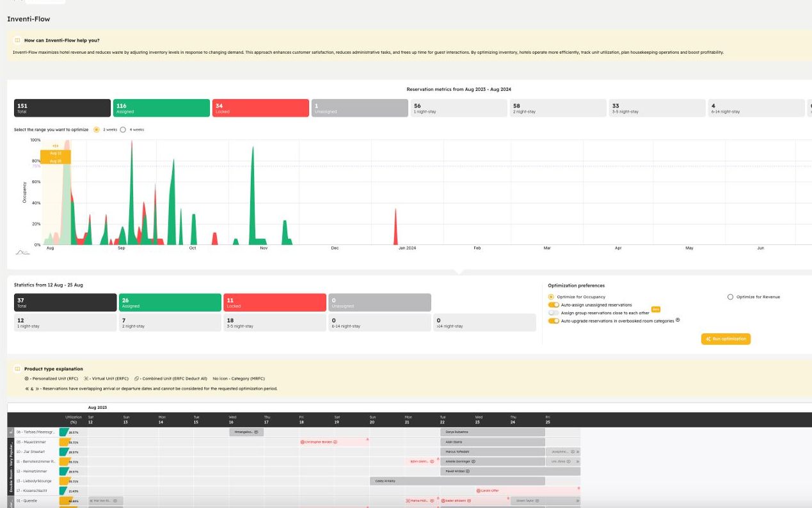This screenshot has height=508, width=812.
Task: Disable Auto-assign unassigned reservations toggle
Action: [553, 305]
